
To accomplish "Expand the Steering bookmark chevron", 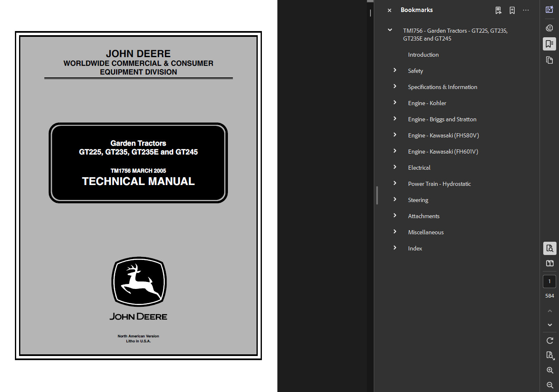I will click(395, 200).
